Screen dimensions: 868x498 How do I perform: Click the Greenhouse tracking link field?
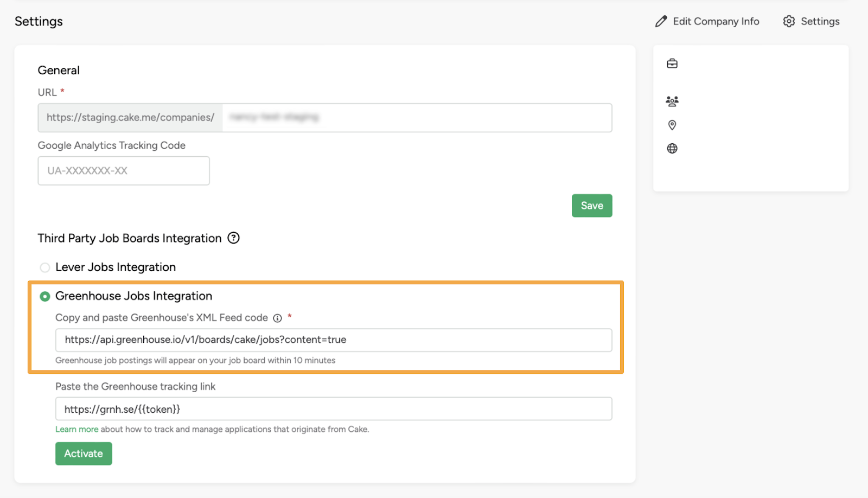click(x=334, y=409)
